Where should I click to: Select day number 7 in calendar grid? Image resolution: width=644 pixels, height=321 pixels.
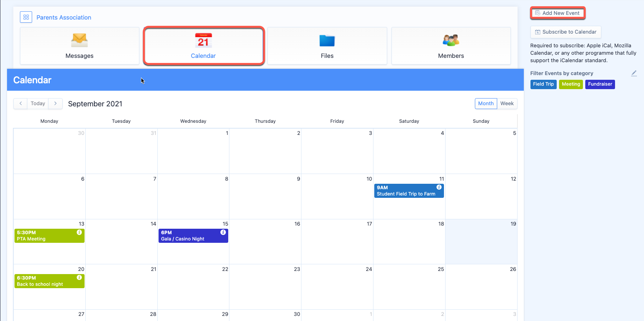tap(155, 179)
